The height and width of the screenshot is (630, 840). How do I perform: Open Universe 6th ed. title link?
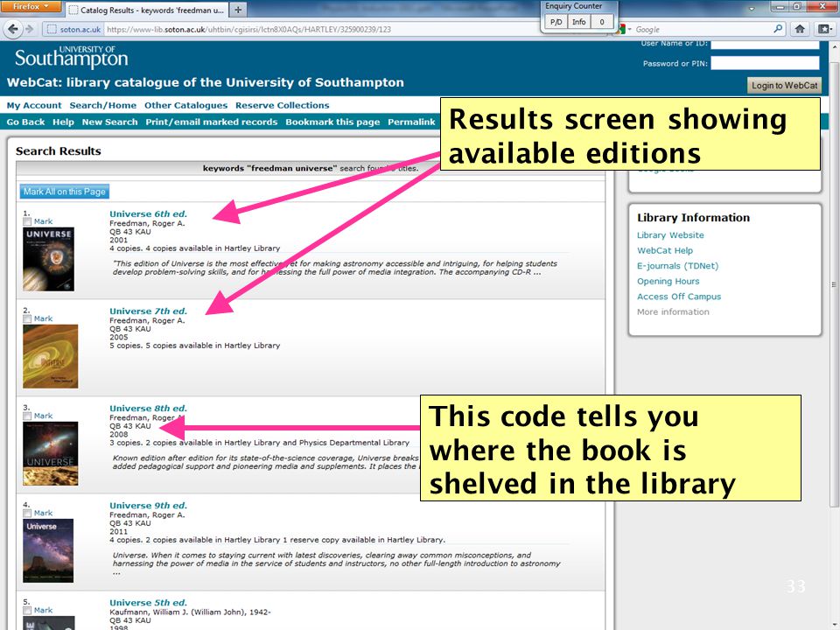click(149, 213)
